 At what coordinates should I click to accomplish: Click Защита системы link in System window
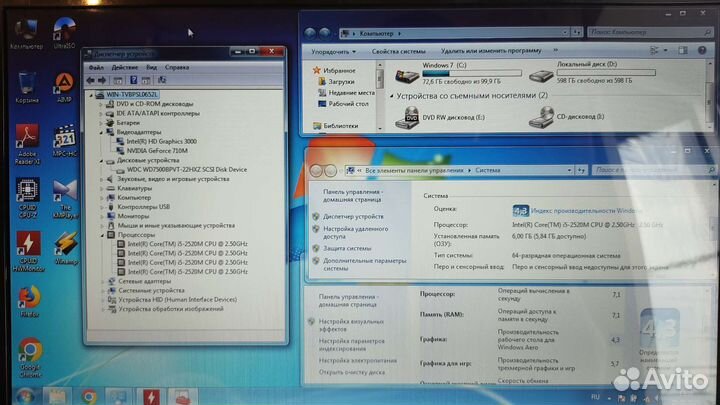click(347, 248)
